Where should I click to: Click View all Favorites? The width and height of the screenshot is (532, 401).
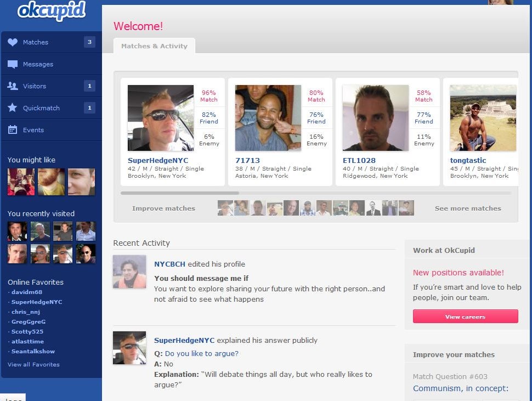(x=33, y=365)
